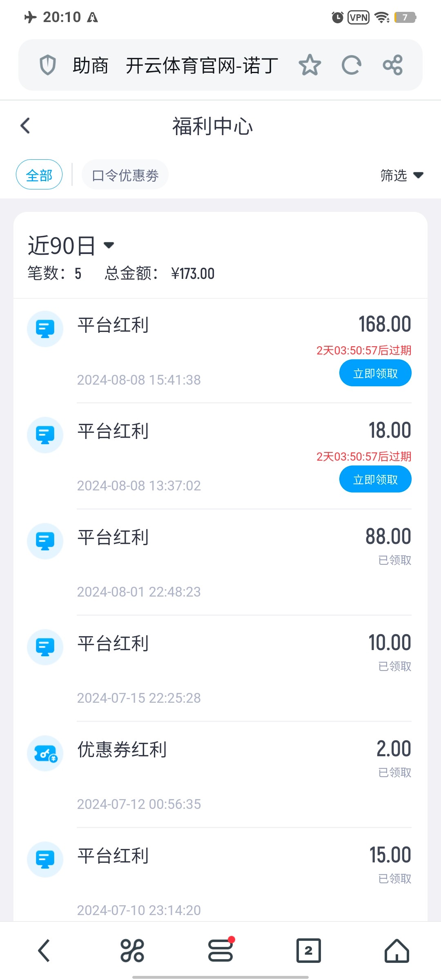Tap the browser back navigation arrow
Image resolution: width=441 pixels, height=980 pixels.
44,951
